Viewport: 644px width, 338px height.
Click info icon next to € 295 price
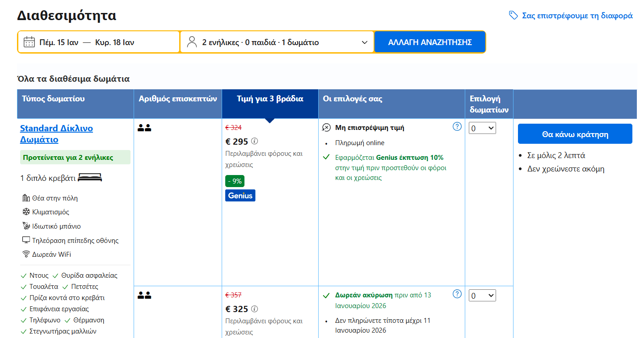coord(255,142)
